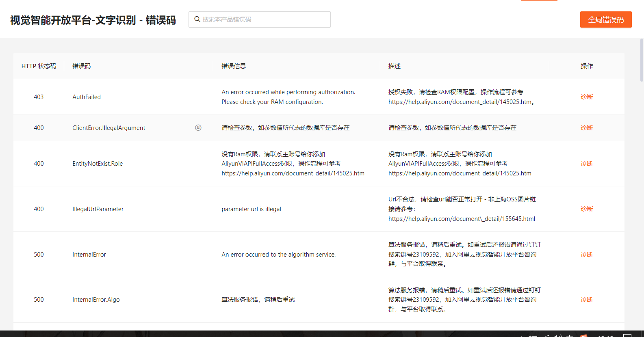Click the 描述 column header
The image size is (644, 337).
pyautogui.click(x=395, y=66)
